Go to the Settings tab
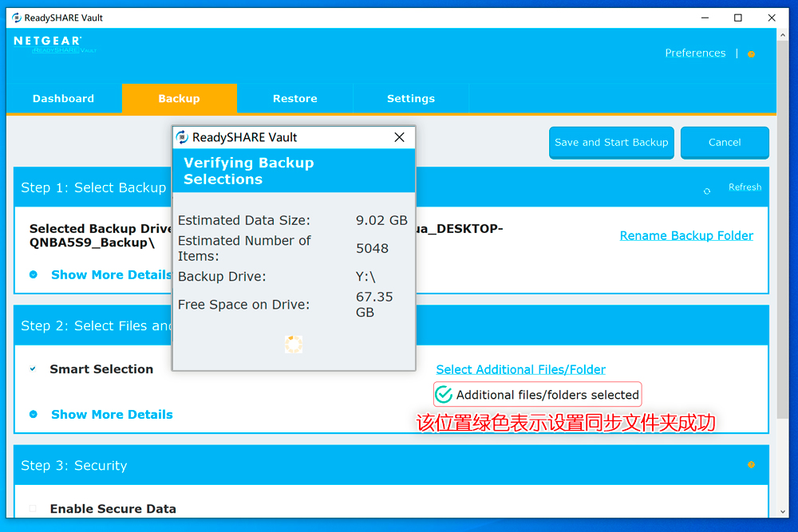 (411, 98)
